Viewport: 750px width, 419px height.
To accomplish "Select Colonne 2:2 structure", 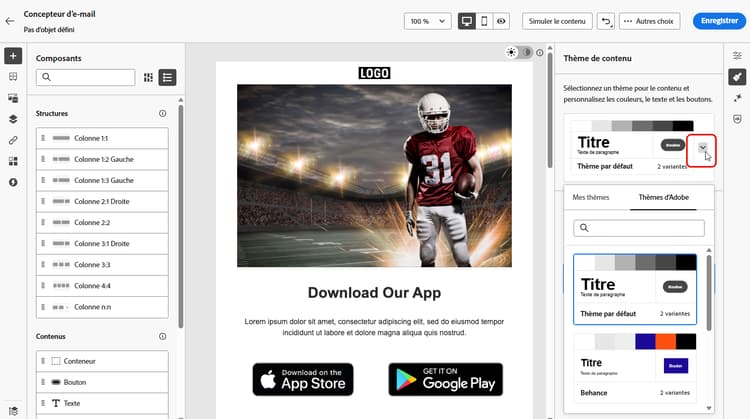I will (x=102, y=222).
